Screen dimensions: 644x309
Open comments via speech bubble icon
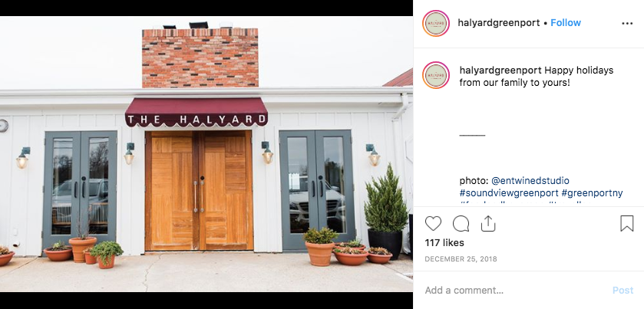pos(461,224)
